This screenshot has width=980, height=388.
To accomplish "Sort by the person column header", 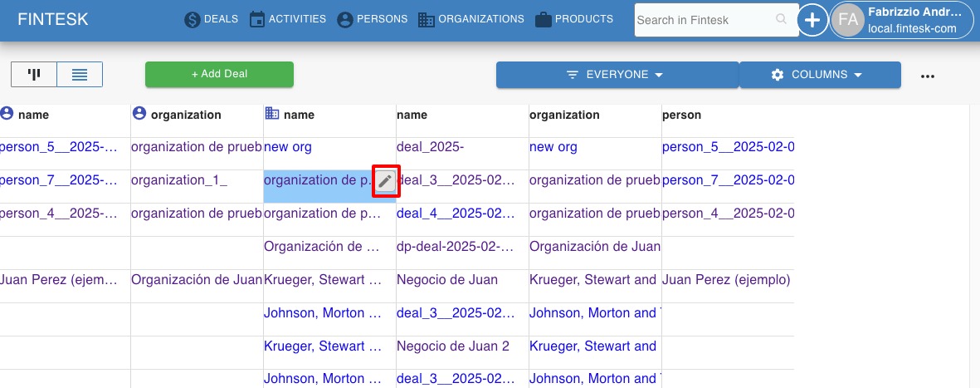I will click(x=681, y=115).
